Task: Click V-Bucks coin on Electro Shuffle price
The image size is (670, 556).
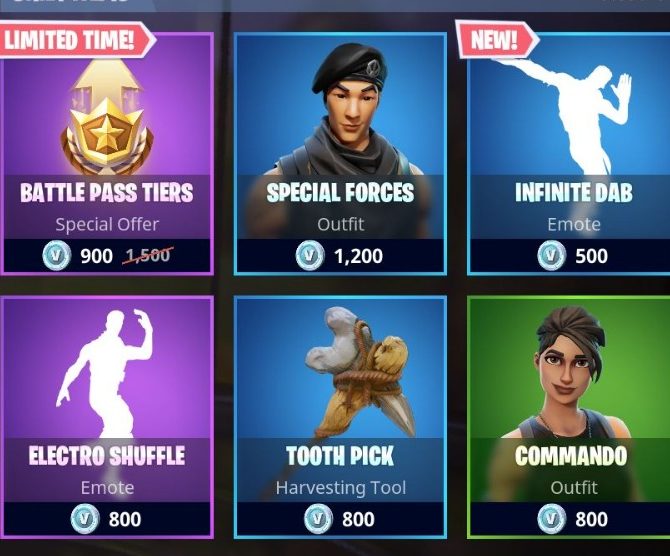Action: tap(85, 519)
